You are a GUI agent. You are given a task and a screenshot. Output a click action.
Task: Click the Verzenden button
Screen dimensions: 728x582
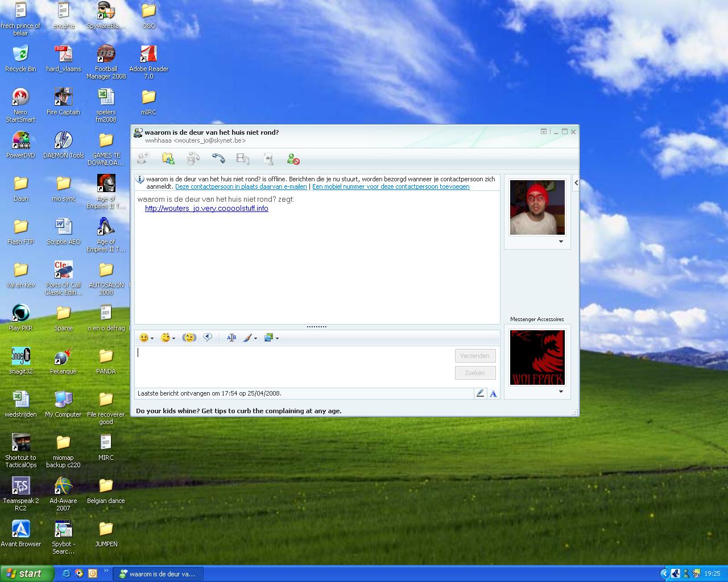tap(475, 356)
